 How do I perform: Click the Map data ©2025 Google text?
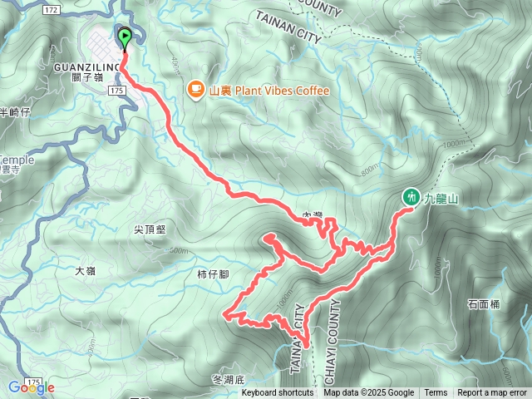(x=368, y=393)
